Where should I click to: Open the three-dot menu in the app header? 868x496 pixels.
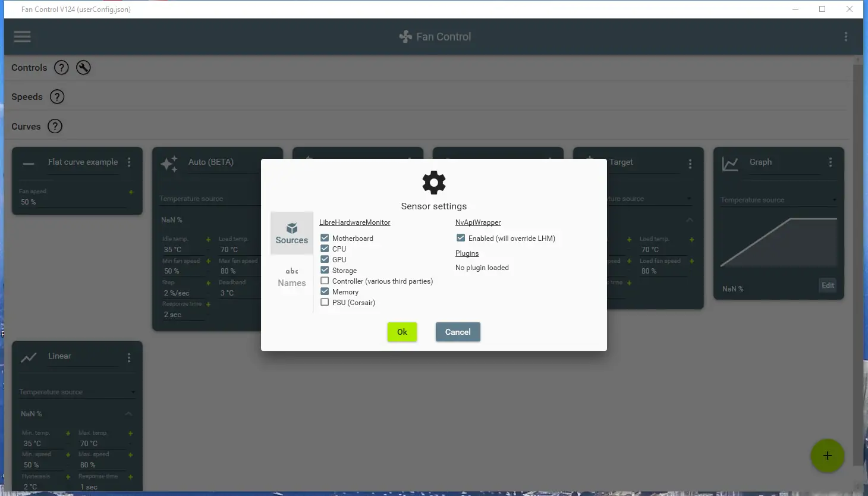pos(846,37)
